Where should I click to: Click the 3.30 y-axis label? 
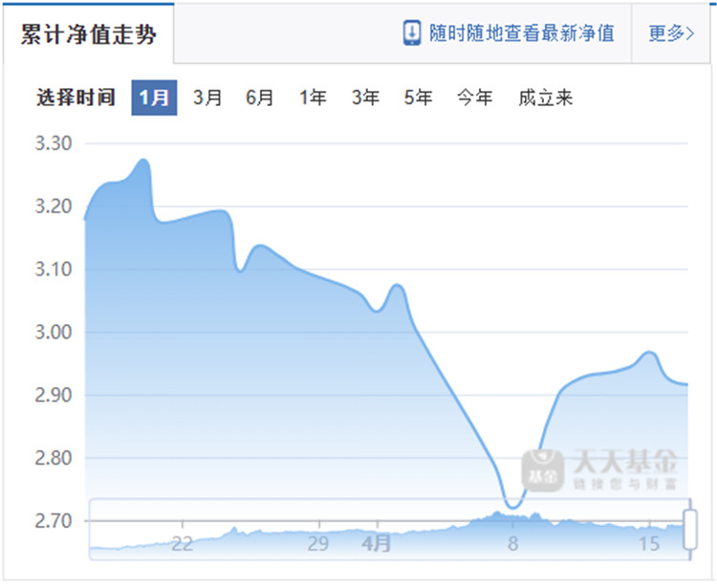point(54,143)
